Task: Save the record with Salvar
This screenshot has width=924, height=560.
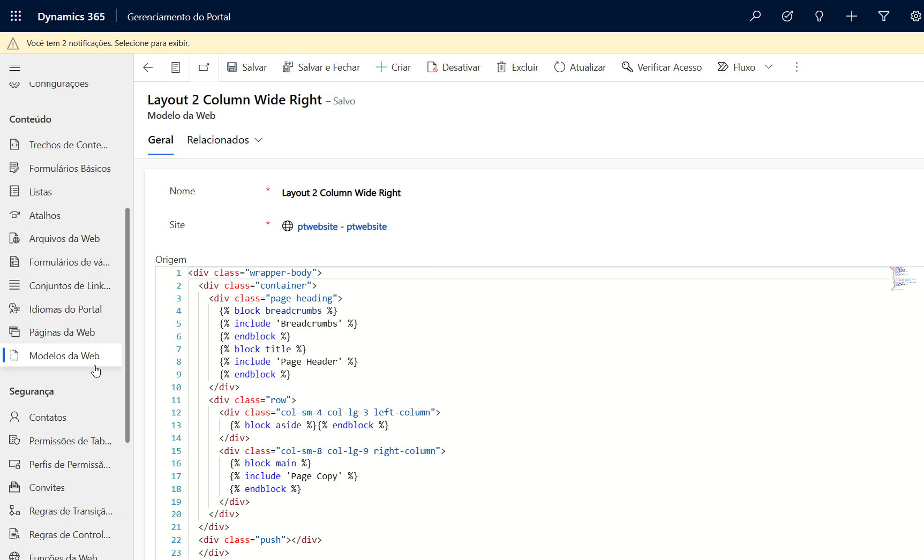Action: click(x=246, y=67)
